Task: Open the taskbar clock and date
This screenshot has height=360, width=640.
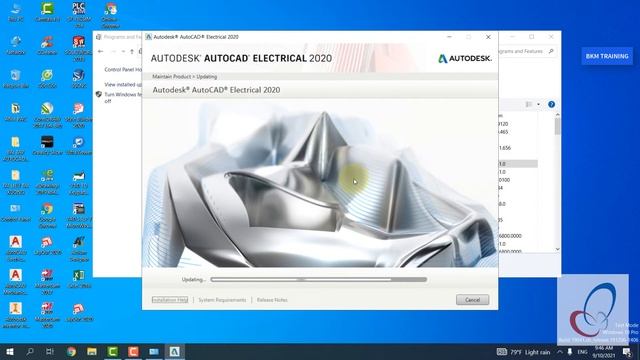Action: [x=604, y=352]
